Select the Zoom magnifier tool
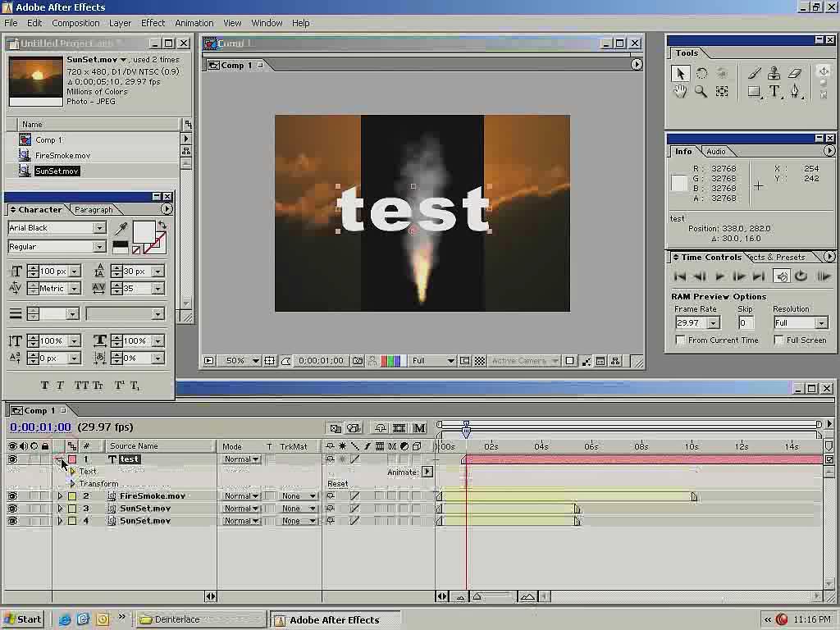840x630 pixels. (x=701, y=92)
